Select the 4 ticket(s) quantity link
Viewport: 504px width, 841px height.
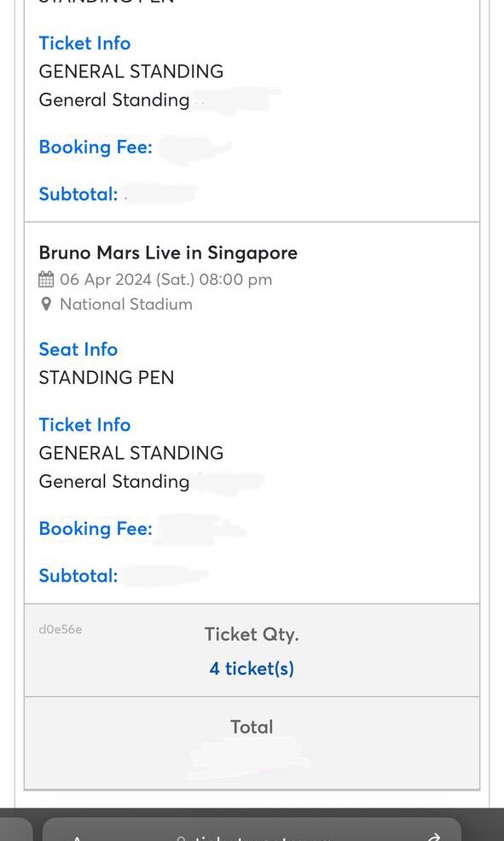click(251, 669)
